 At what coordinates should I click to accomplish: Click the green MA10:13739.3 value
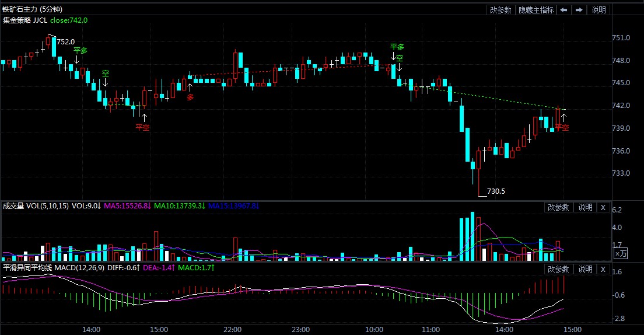(180, 206)
